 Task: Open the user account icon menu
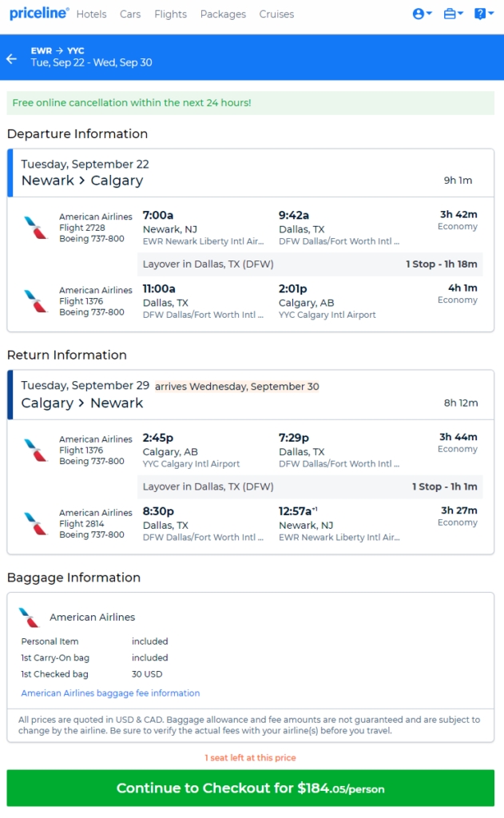(422, 14)
